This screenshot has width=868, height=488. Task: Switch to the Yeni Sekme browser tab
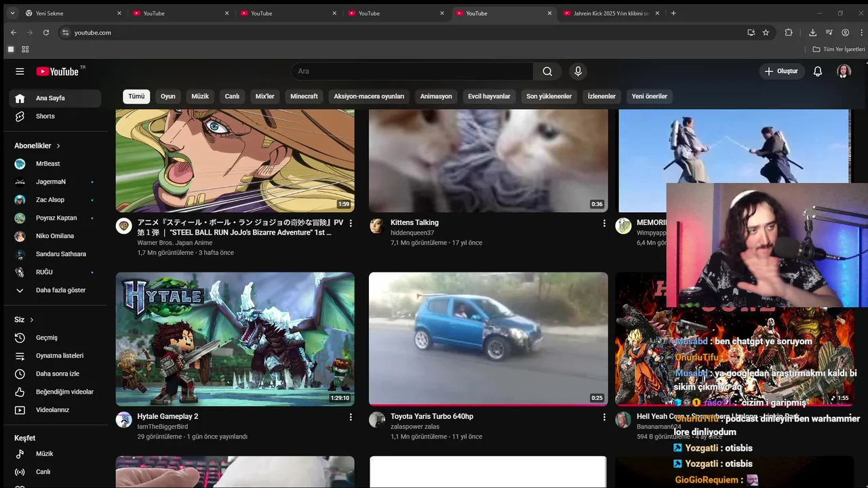tap(73, 13)
